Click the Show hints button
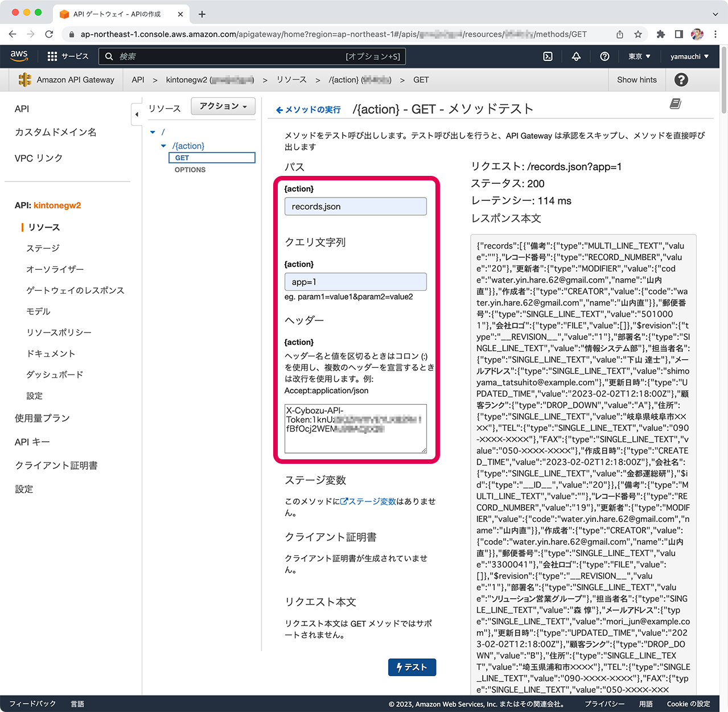 (637, 80)
